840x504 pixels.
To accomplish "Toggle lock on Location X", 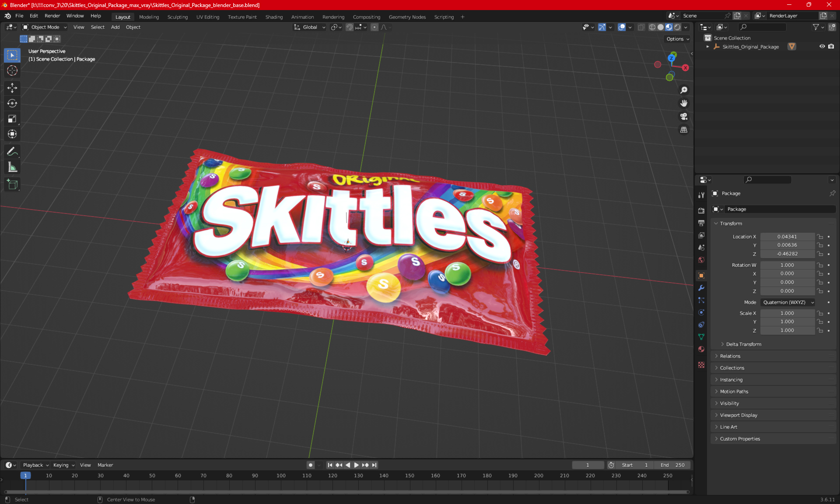I will (820, 237).
